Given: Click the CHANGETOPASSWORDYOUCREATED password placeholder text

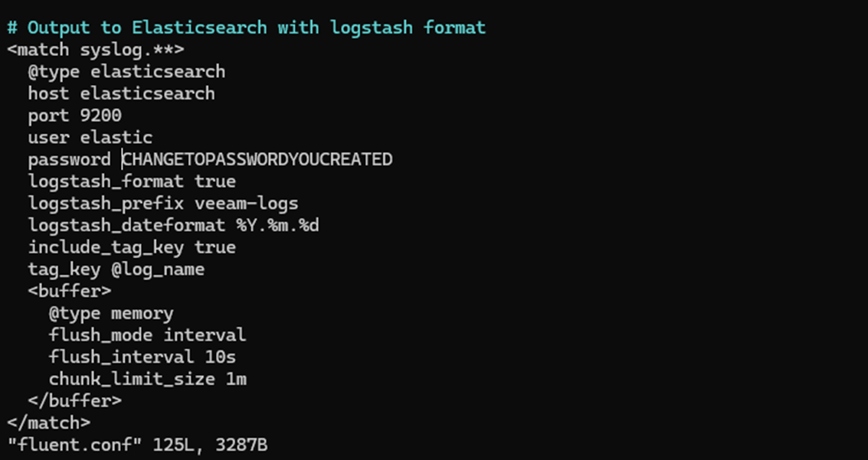Looking at the screenshot, I should pyautogui.click(x=257, y=160).
